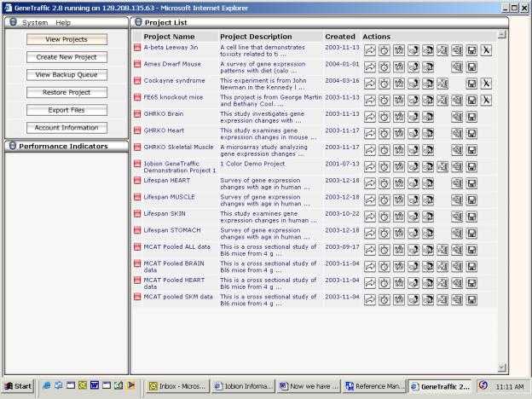Open the GHRKO Skeletal Muscle project link
Viewport: 532px width, 399px height.
178,147
